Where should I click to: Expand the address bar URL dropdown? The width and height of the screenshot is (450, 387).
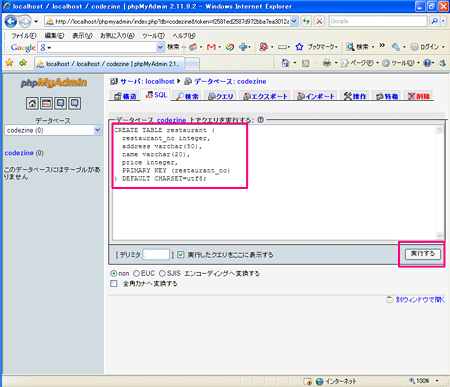[294, 21]
